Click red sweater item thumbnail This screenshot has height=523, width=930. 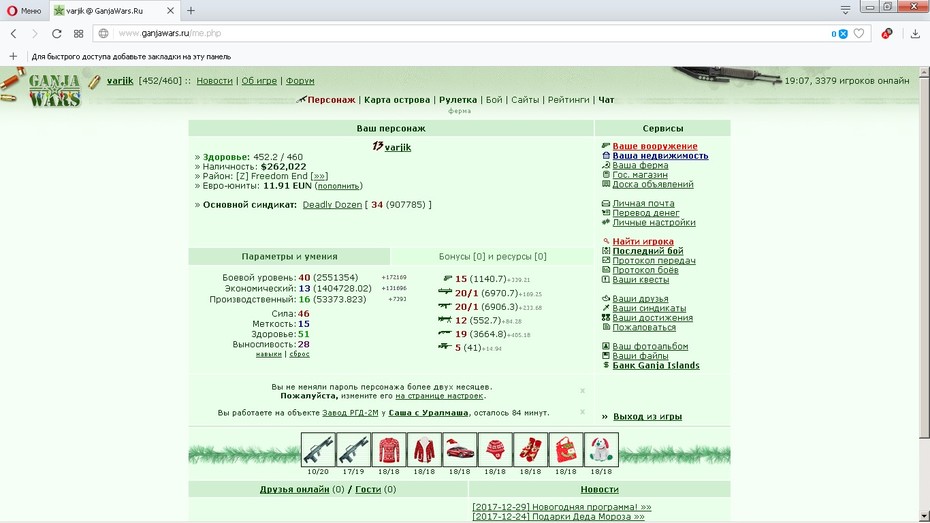pyautogui.click(x=388, y=450)
